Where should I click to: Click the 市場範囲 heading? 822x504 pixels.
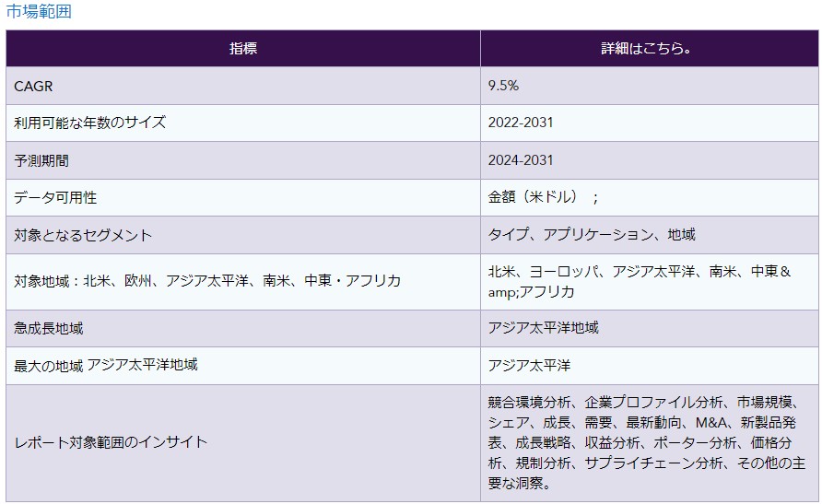[x=39, y=12]
